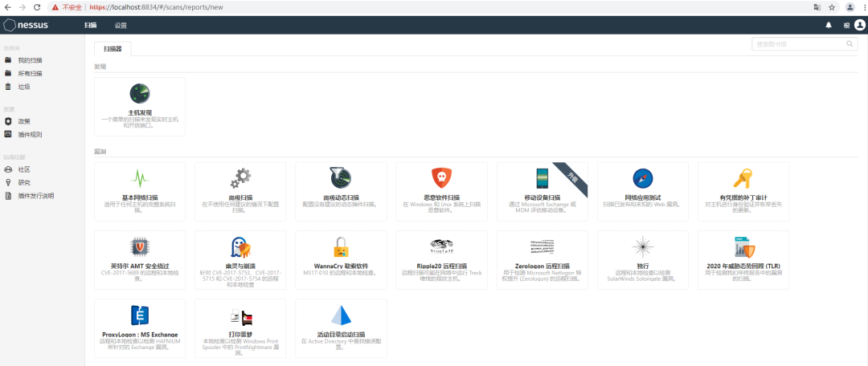Select the 打印噩梦 printer icon
This screenshot has height=366, width=868.
[241, 316]
